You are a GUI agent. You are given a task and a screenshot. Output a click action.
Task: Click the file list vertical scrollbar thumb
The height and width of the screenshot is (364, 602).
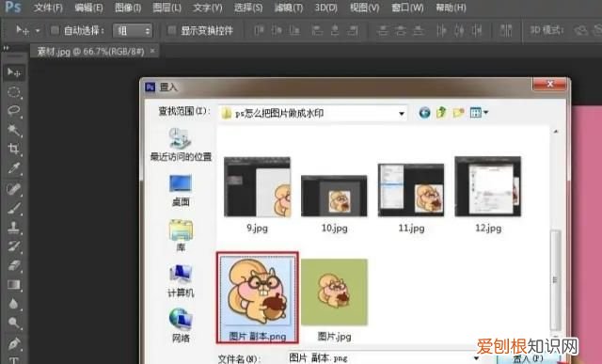(x=555, y=280)
